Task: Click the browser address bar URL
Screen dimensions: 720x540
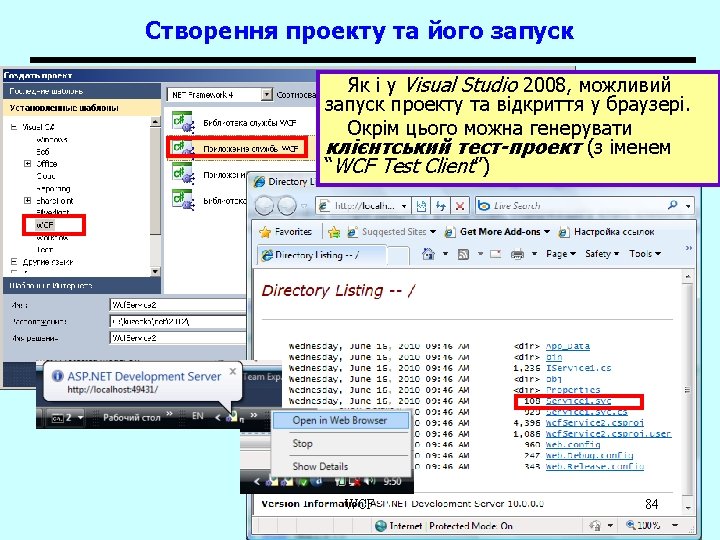Action: (364, 206)
